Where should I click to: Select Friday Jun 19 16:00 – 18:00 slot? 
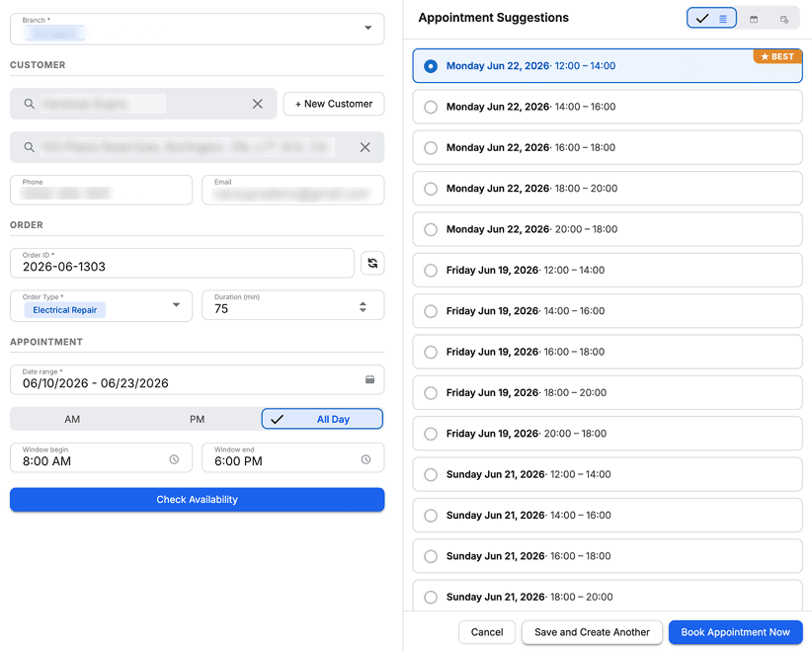click(x=608, y=352)
